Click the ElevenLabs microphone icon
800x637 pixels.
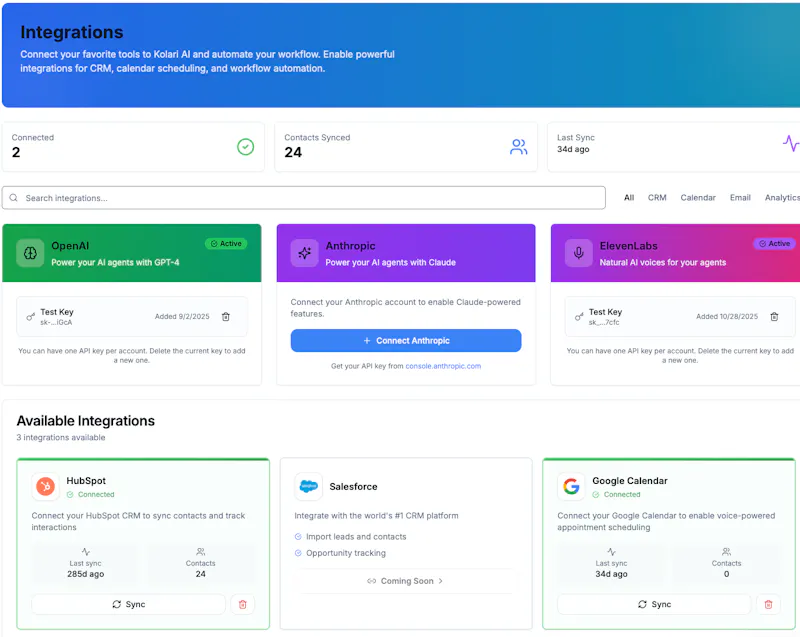click(579, 252)
